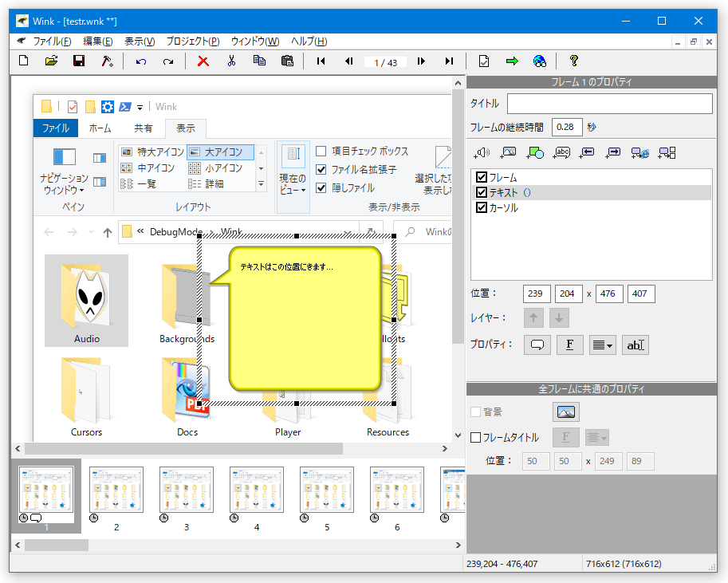Viewport: 728px width, 583px height.
Task: Open the ヘルプ(H) menu
Action: click(x=309, y=41)
